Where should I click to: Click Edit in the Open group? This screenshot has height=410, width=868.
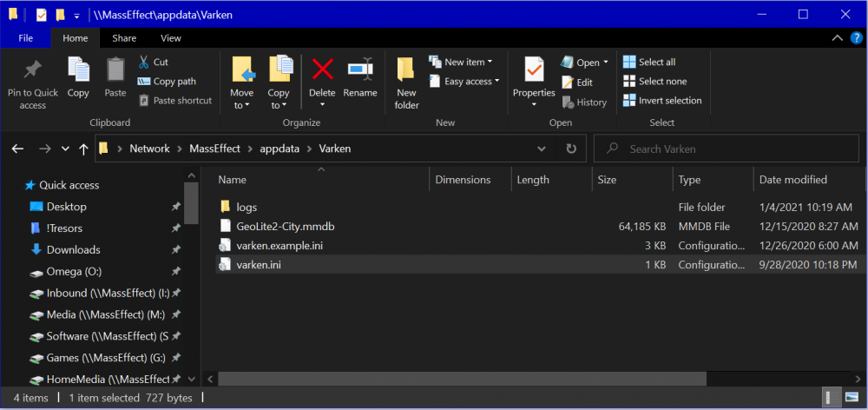(577, 83)
